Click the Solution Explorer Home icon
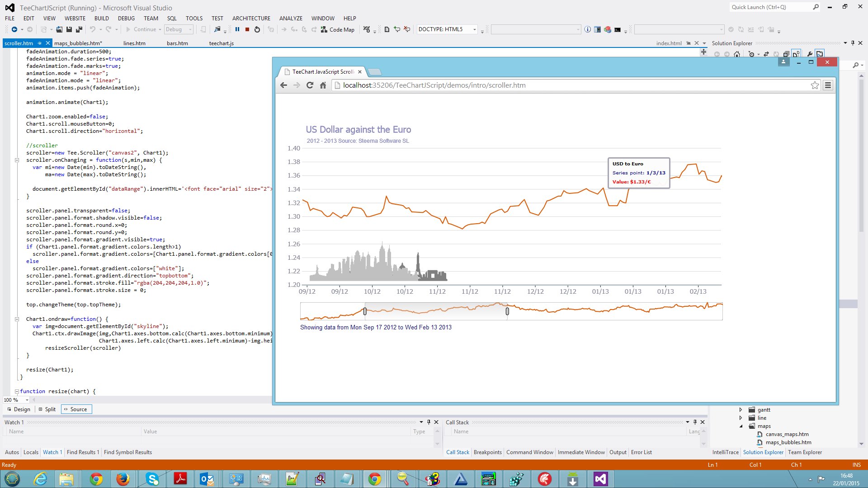868x488 pixels. [x=737, y=54]
